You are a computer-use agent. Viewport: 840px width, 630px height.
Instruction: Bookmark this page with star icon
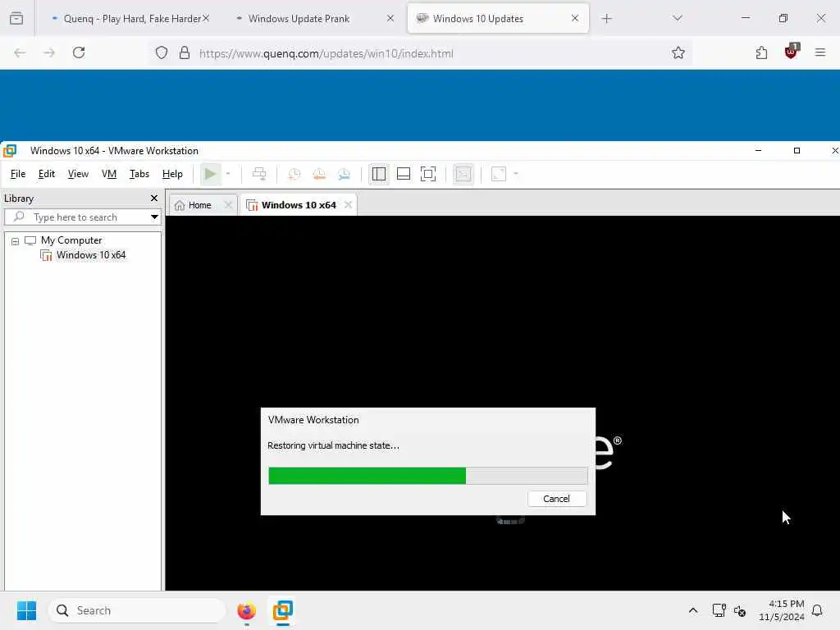point(678,52)
